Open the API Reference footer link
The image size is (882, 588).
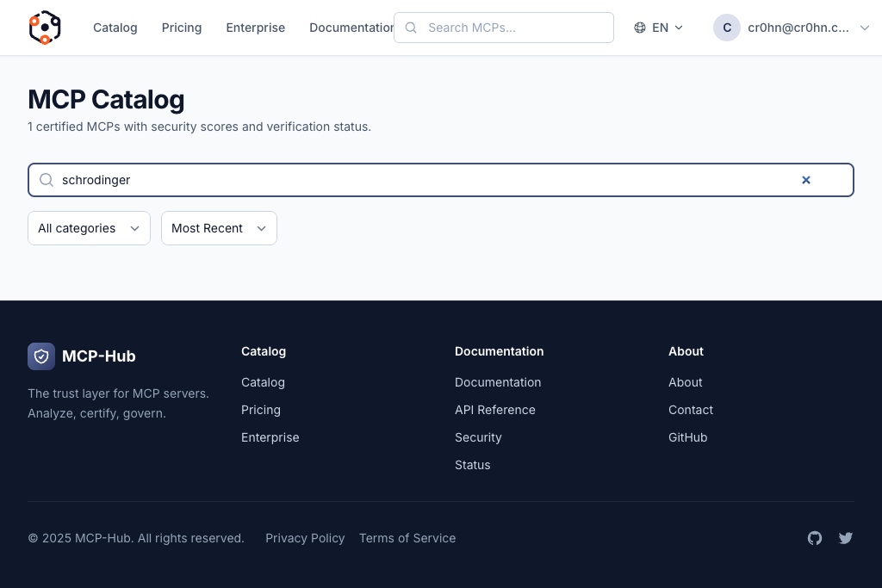click(x=495, y=410)
